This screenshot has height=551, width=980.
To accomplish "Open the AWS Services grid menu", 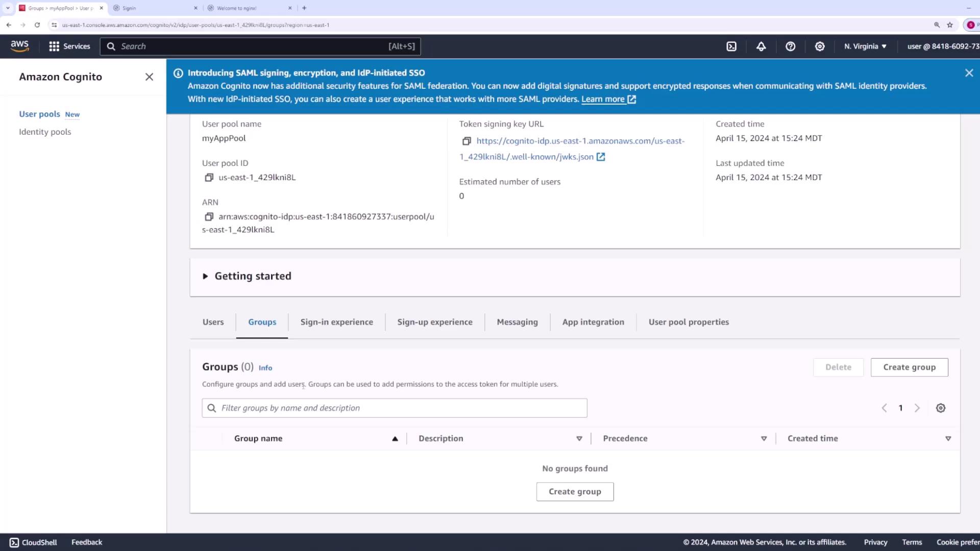I will 54,46.
